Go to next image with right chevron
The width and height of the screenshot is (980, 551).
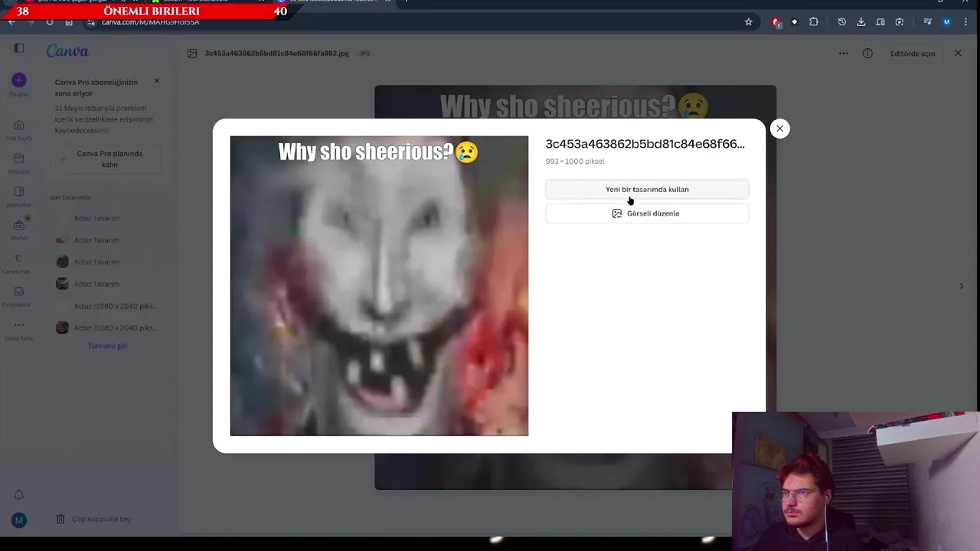[x=962, y=286]
